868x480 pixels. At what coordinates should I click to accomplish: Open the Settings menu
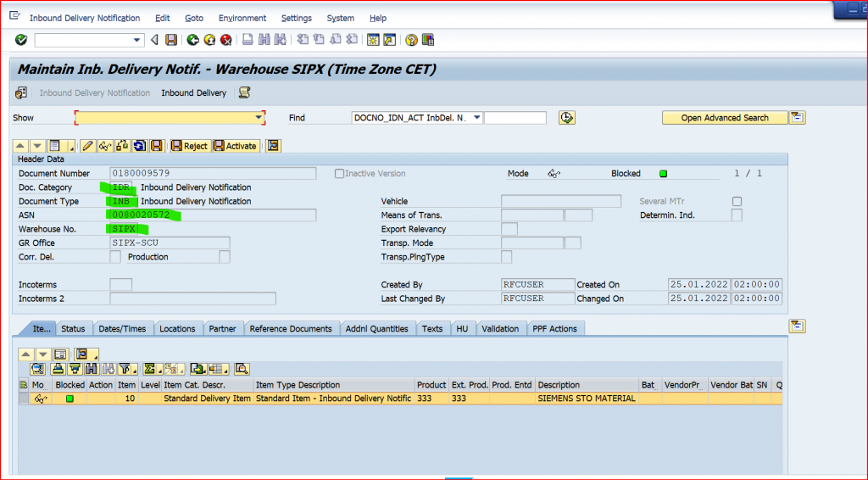click(296, 19)
